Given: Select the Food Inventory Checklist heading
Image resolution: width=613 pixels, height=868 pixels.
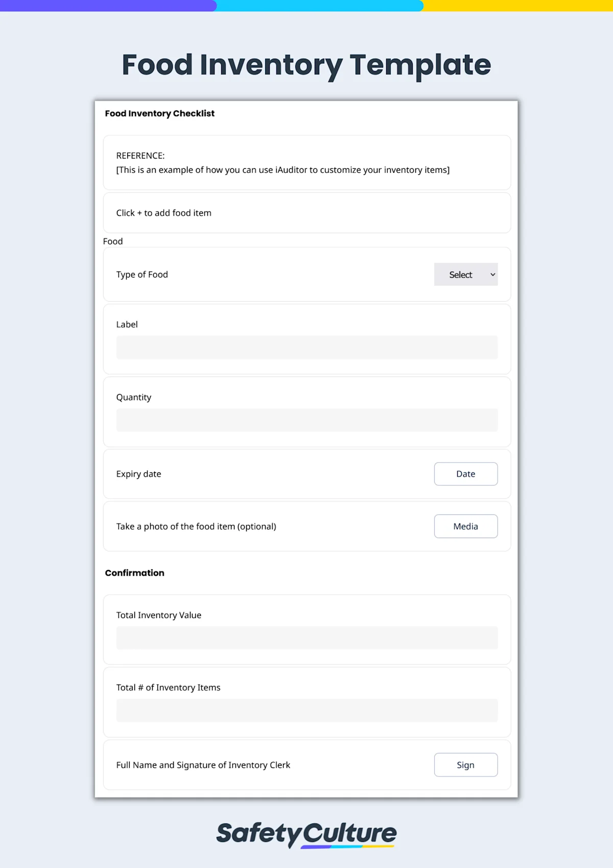Looking at the screenshot, I should click(159, 113).
